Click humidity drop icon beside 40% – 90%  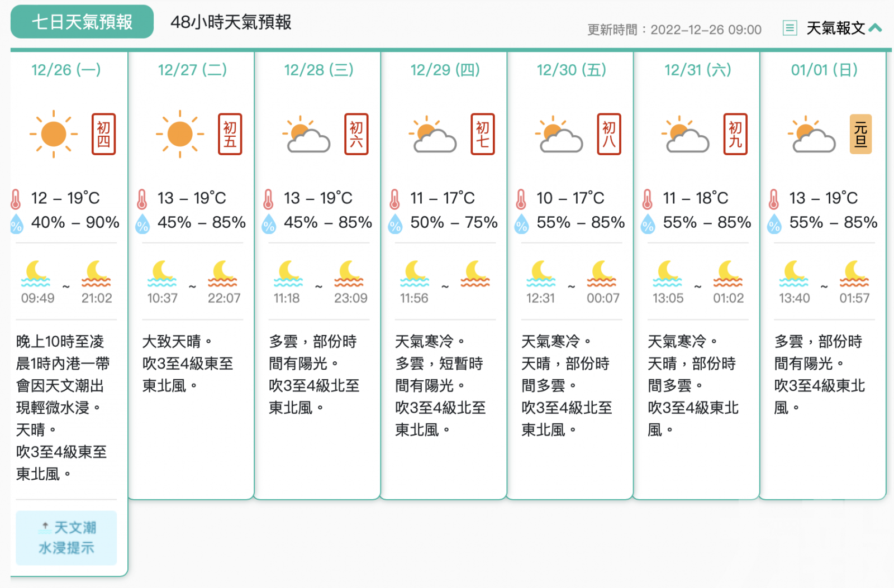point(16,224)
